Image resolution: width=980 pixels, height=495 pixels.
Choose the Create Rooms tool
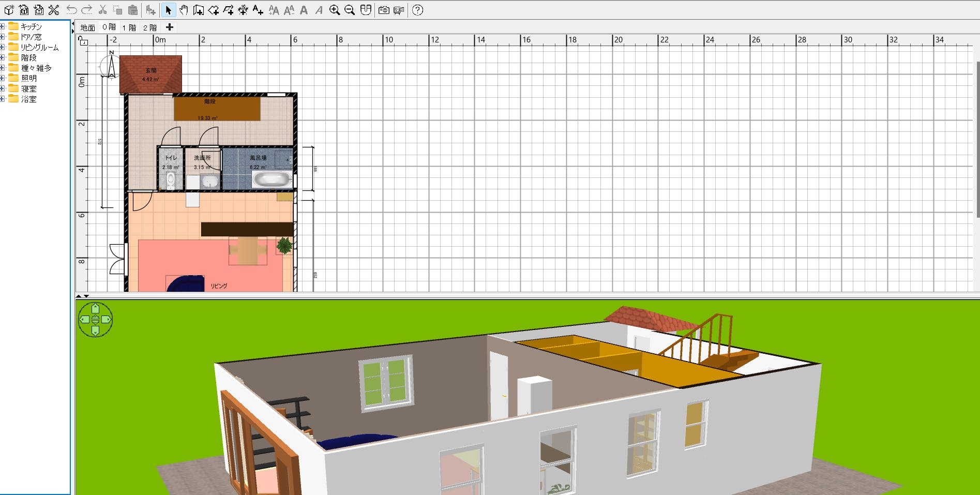pyautogui.click(x=214, y=10)
